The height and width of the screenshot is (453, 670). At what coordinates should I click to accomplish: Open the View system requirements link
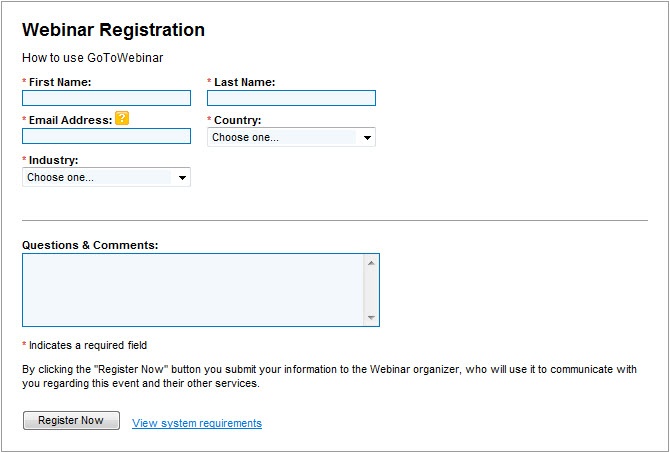pyautogui.click(x=197, y=423)
